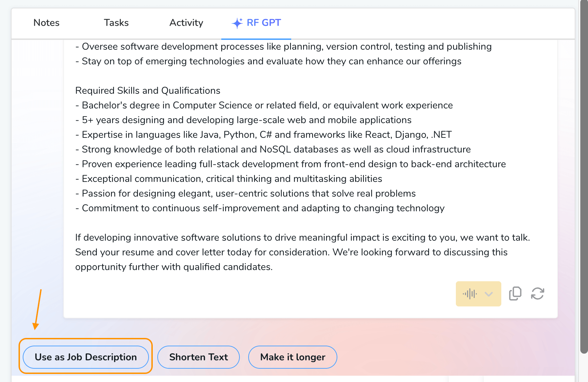Click the Shorten Text button

(x=198, y=357)
